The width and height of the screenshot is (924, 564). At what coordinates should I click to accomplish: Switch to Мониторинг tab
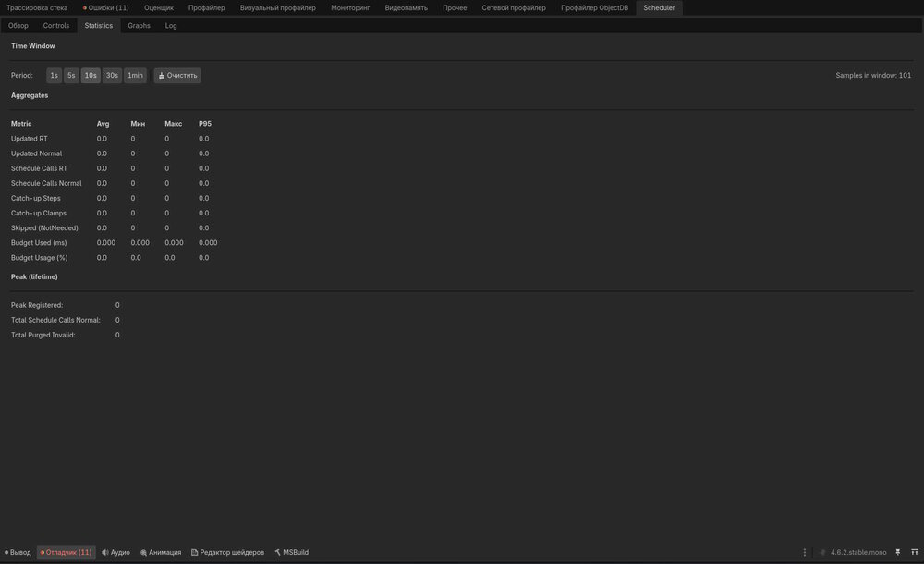350,7
